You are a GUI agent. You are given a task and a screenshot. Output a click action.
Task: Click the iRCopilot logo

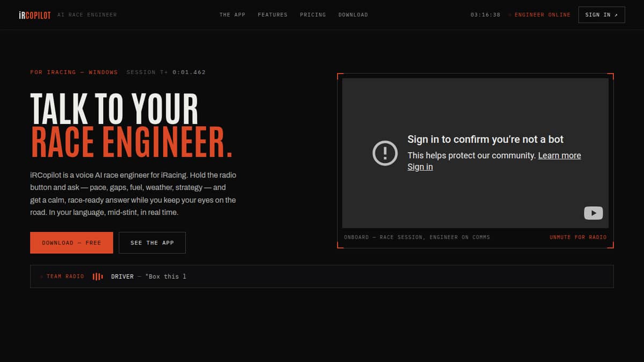click(x=35, y=15)
